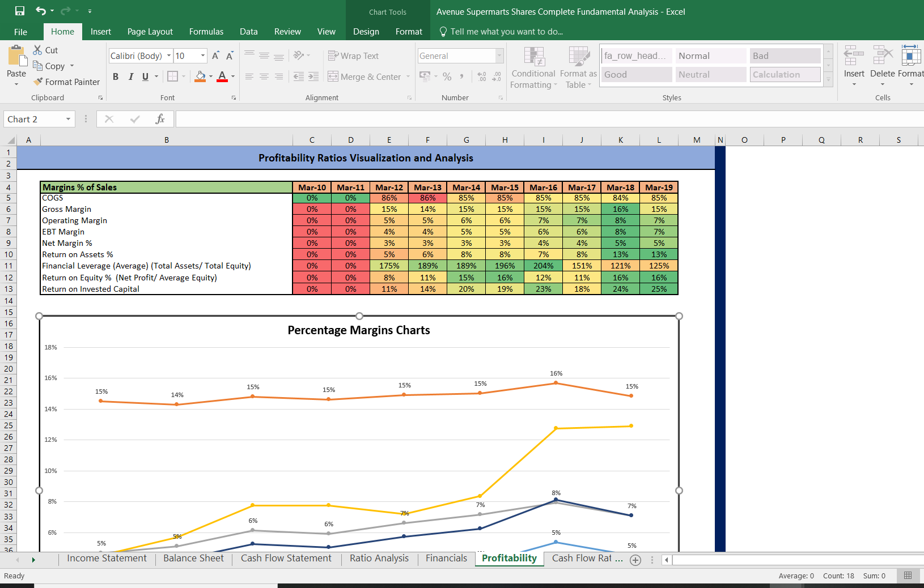Toggle Italic formatting
This screenshot has height=588, width=924.
(131, 76)
